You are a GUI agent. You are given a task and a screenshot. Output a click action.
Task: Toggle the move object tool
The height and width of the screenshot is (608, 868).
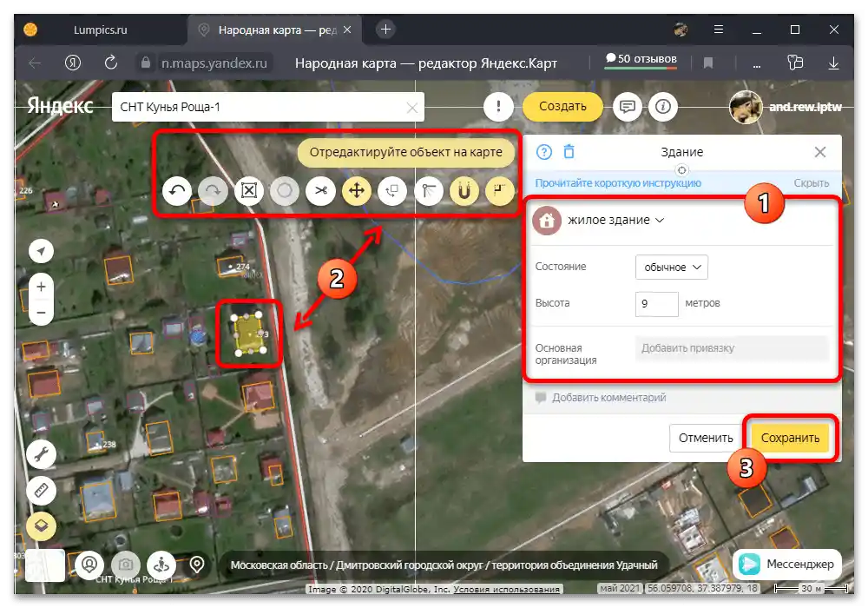tap(357, 191)
